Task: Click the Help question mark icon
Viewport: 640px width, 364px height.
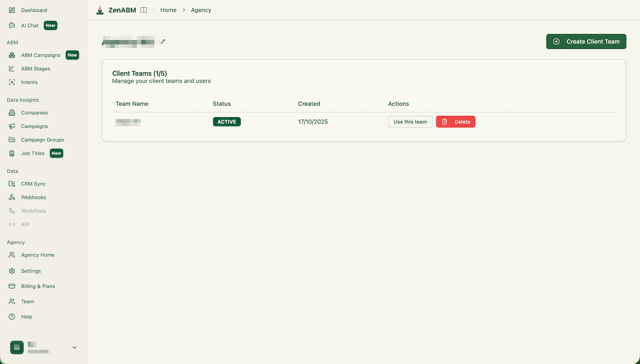Action: [12, 317]
